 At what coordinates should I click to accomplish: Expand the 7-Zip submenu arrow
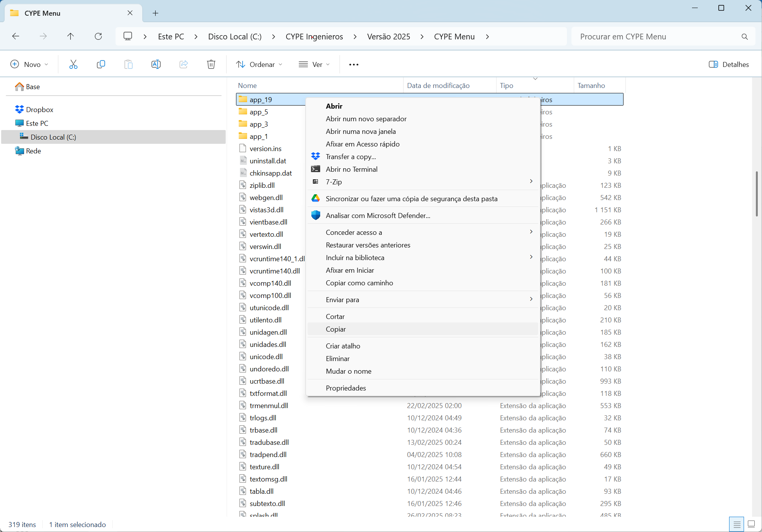[531, 181]
